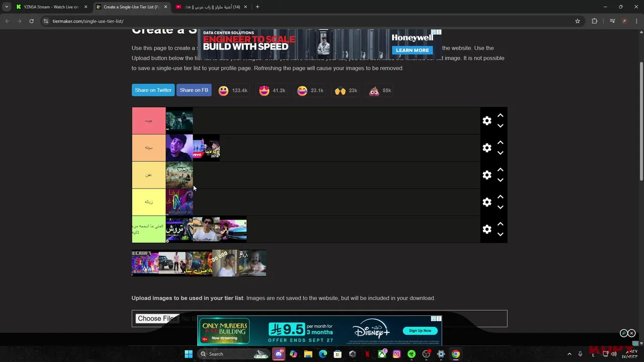The image size is (644, 362).
Task: Move the yellow tier row up
Action: coord(500,197)
